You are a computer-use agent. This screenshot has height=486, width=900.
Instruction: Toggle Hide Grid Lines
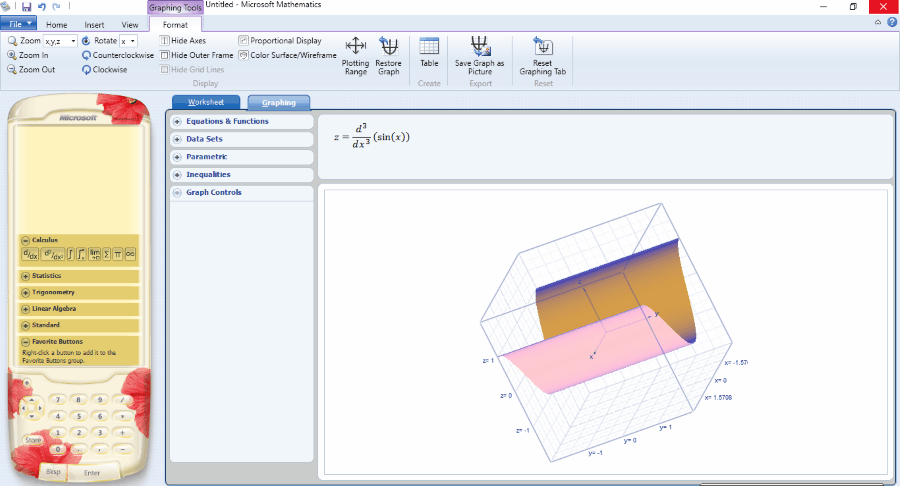pos(192,69)
